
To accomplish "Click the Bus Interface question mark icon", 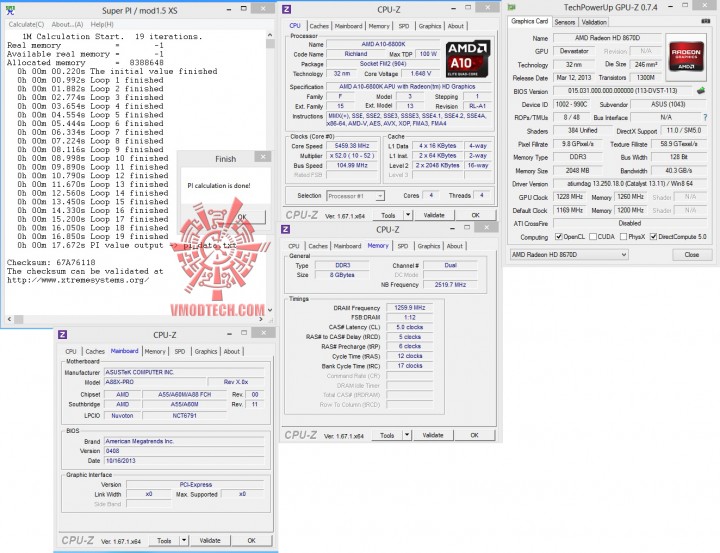I will coord(705,117).
